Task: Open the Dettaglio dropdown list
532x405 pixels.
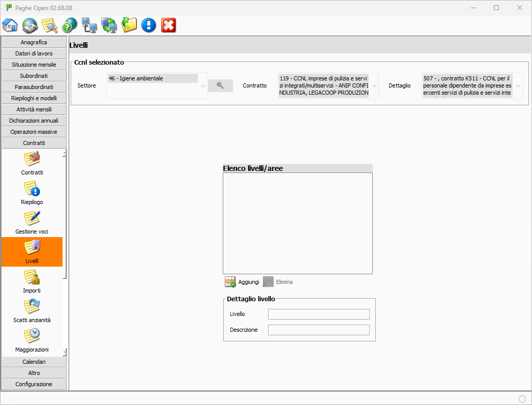Action: coord(518,85)
